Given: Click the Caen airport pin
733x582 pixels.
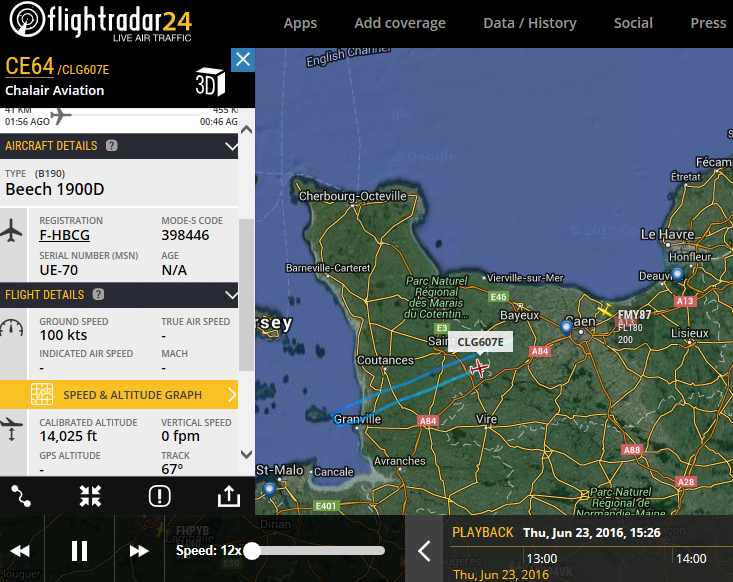Looking at the screenshot, I should 566,327.
